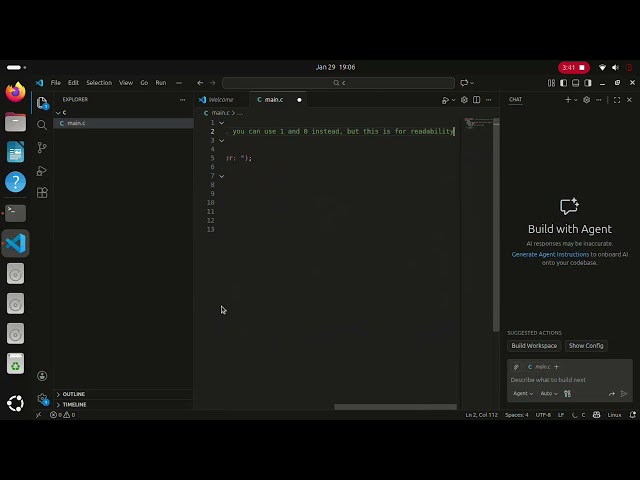The image size is (640, 480).
Task: Open the Source Control view
Action: pyautogui.click(x=42, y=147)
